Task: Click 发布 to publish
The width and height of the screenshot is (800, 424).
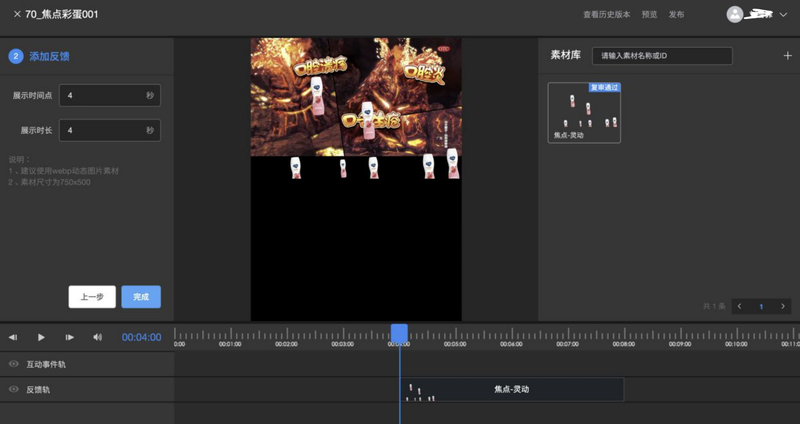Action: point(677,15)
